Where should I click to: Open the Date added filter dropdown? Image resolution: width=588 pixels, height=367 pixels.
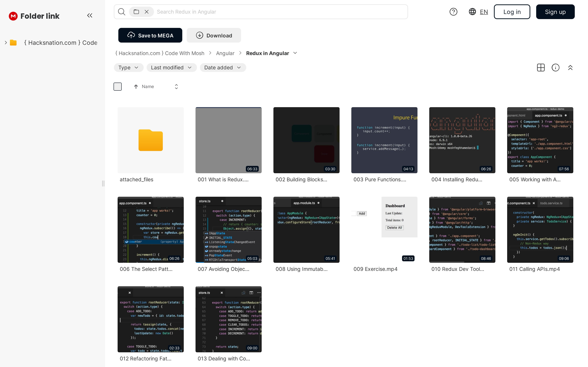[x=223, y=68]
